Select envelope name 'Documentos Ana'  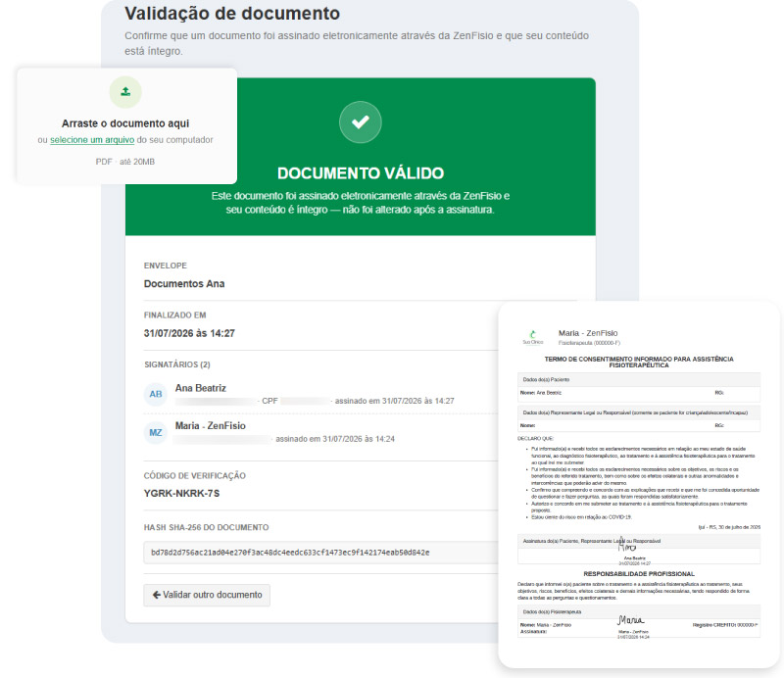(184, 284)
